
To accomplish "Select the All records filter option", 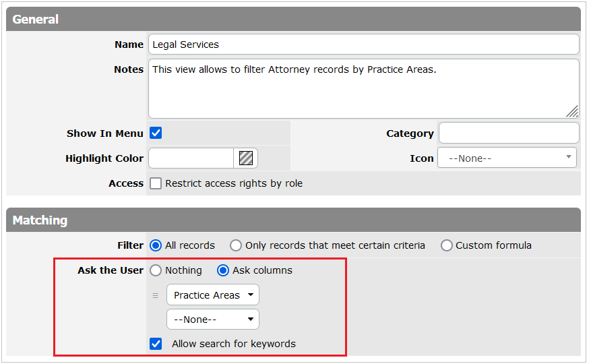I will (156, 245).
